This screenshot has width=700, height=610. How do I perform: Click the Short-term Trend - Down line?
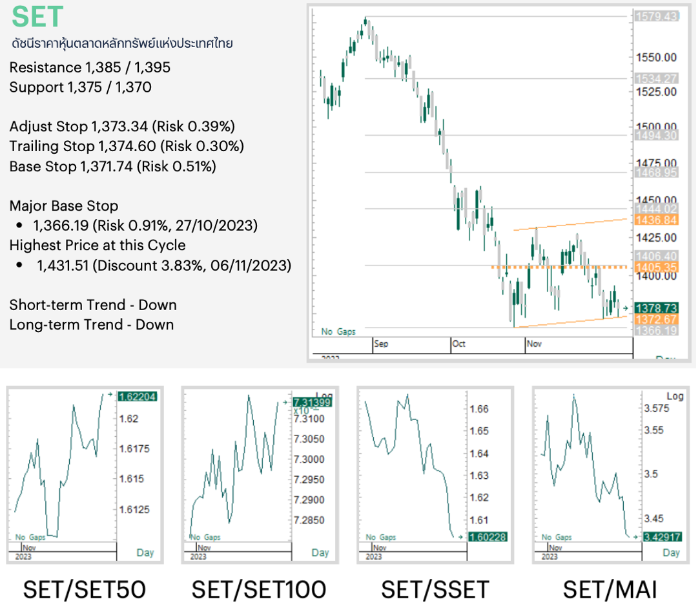[93, 305]
